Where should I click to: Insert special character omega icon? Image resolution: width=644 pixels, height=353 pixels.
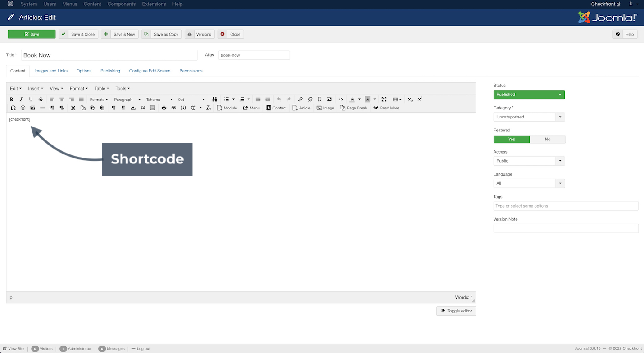[13, 108]
